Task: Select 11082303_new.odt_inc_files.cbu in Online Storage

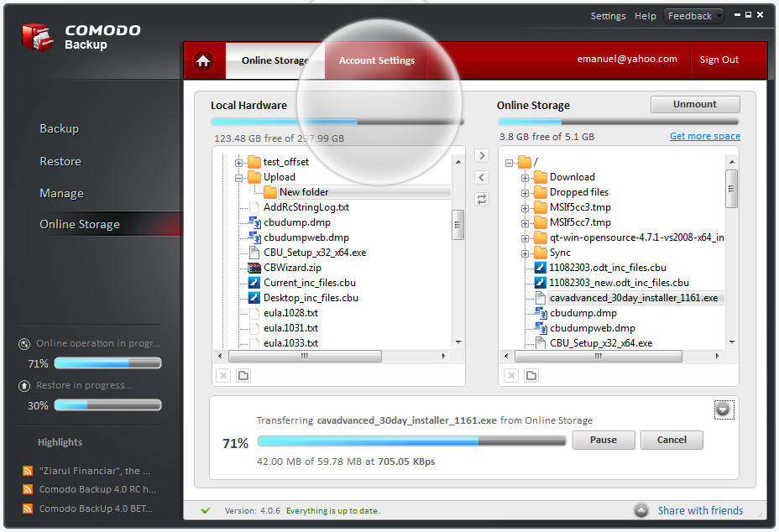Action: (619, 283)
